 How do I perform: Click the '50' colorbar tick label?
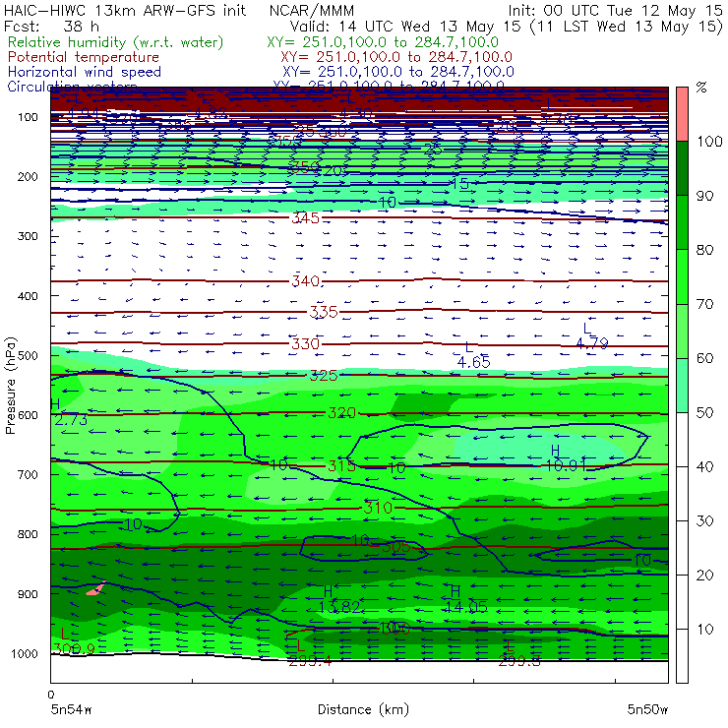(x=704, y=413)
